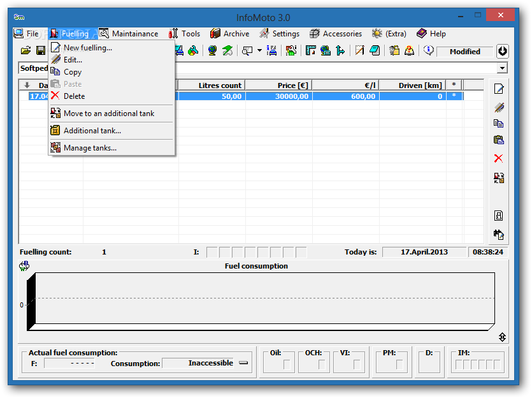Click the notepad with pencil toolbar icon
Viewport: 532px width, 398px height.
coord(359,51)
